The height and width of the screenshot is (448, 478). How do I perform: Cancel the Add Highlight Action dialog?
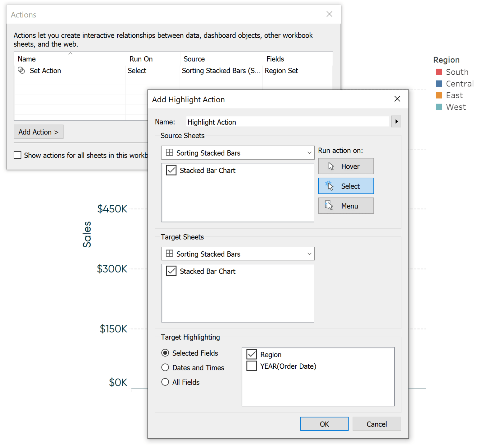click(377, 424)
